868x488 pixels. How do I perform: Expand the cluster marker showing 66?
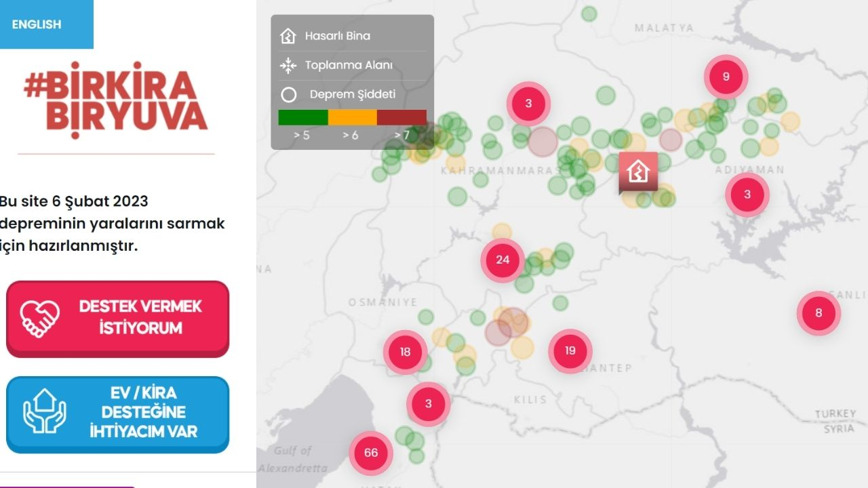click(x=371, y=453)
